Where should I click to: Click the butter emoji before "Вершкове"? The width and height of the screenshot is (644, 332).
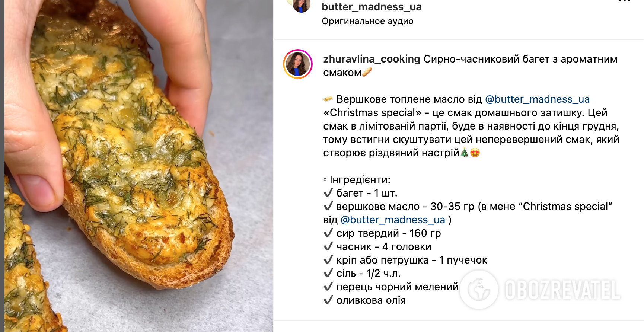[x=328, y=99]
